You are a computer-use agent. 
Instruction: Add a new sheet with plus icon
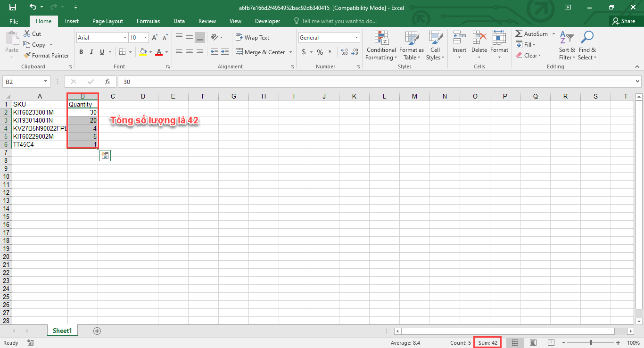[97, 331]
